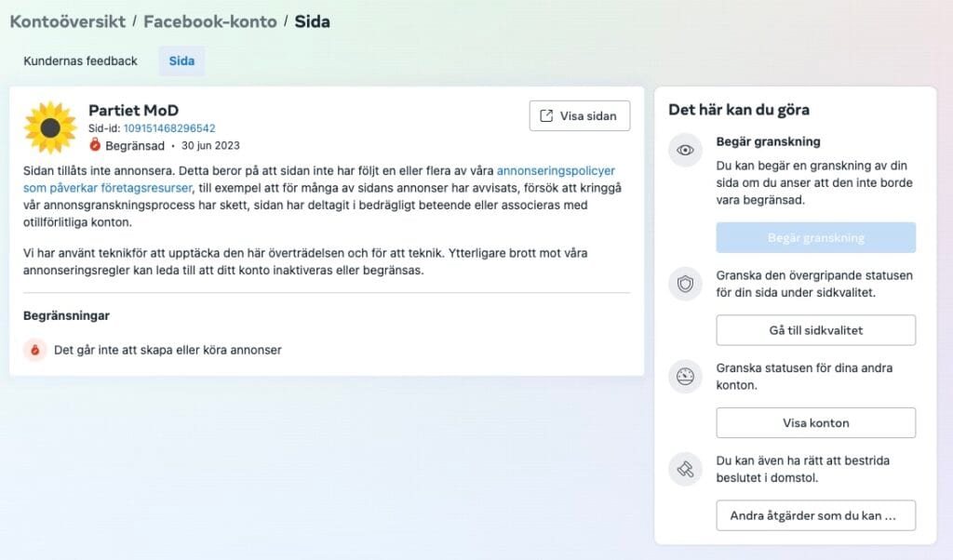Open the annonseringspolicyer link

point(557,170)
